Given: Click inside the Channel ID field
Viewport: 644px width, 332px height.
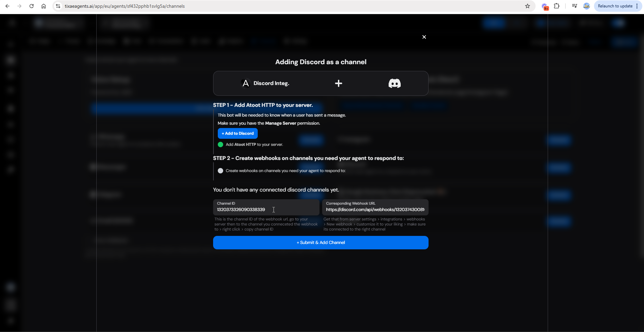Looking at the screenshot, I should (266, 209).
